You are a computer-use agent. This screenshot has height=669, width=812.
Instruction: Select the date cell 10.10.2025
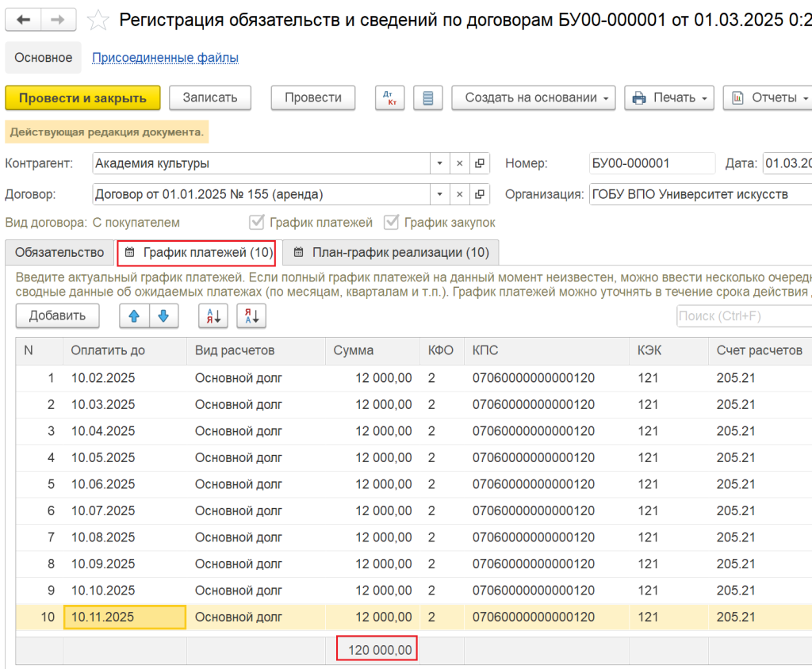coord(124,591)
